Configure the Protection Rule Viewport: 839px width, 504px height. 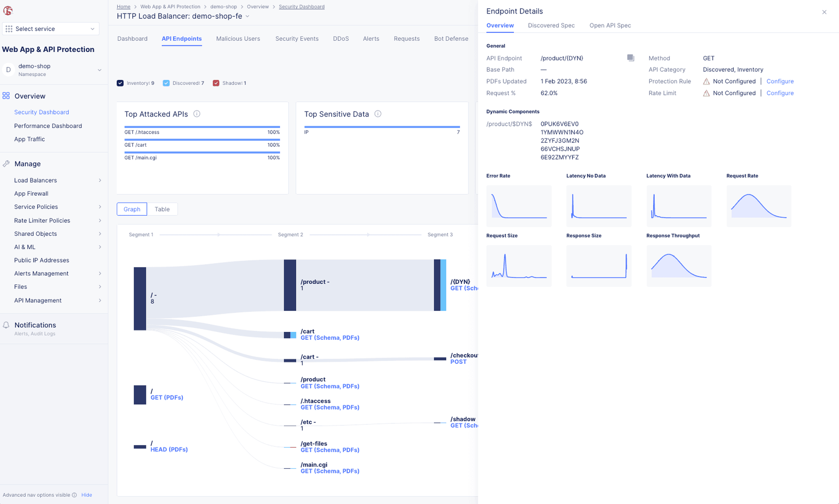[x=780, y=81]
